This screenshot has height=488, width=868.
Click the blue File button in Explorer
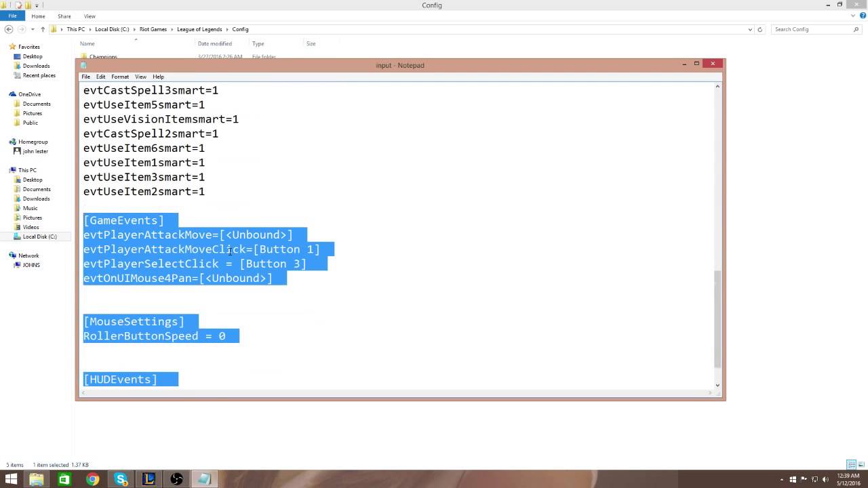coord(12,16)
